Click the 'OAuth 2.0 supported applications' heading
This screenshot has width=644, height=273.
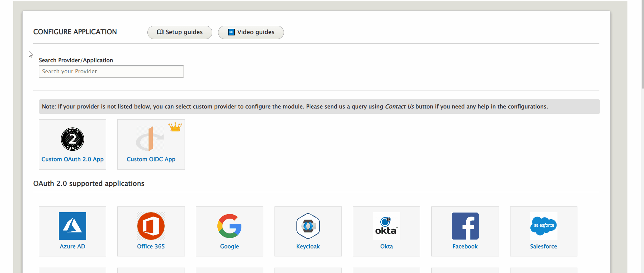click(x=89, y=183)
